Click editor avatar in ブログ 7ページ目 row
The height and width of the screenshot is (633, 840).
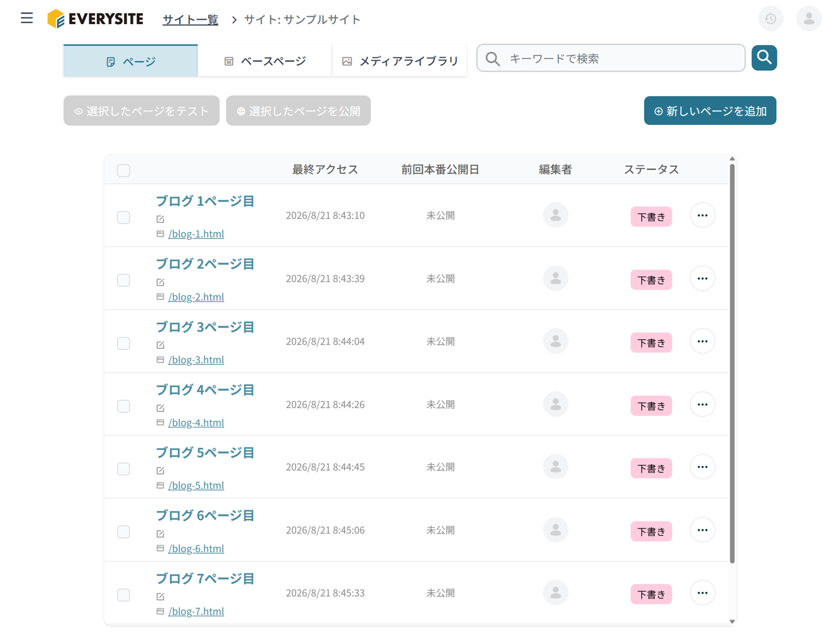click(x=555, y=593)
